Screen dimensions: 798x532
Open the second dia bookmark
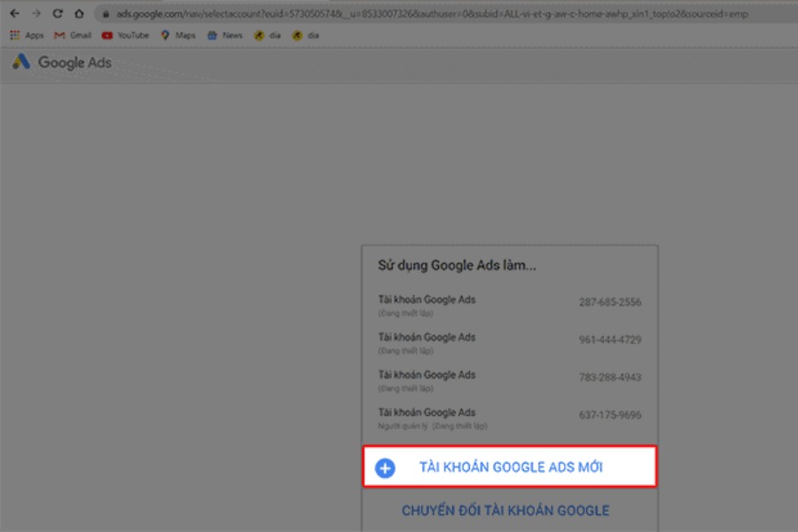[306, 35]
